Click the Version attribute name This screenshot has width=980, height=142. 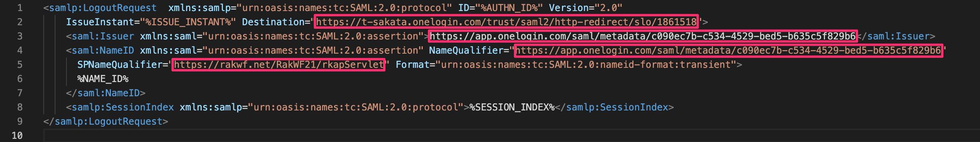click(x=569, y=8)
